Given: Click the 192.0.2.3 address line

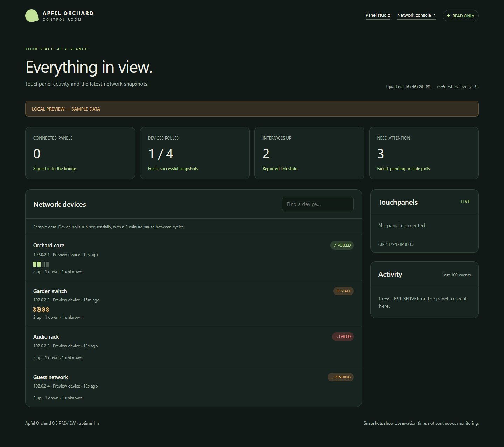Looking at the screenshot, I should click(65, 346).
